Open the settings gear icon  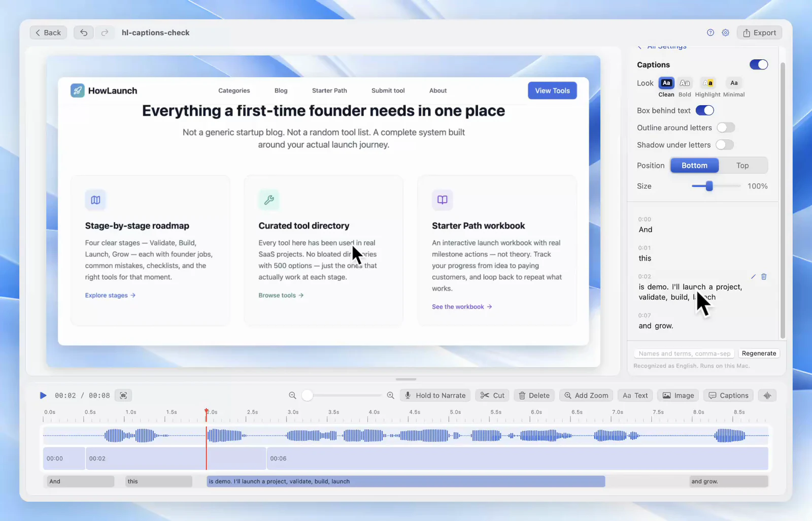coord(726,32)
